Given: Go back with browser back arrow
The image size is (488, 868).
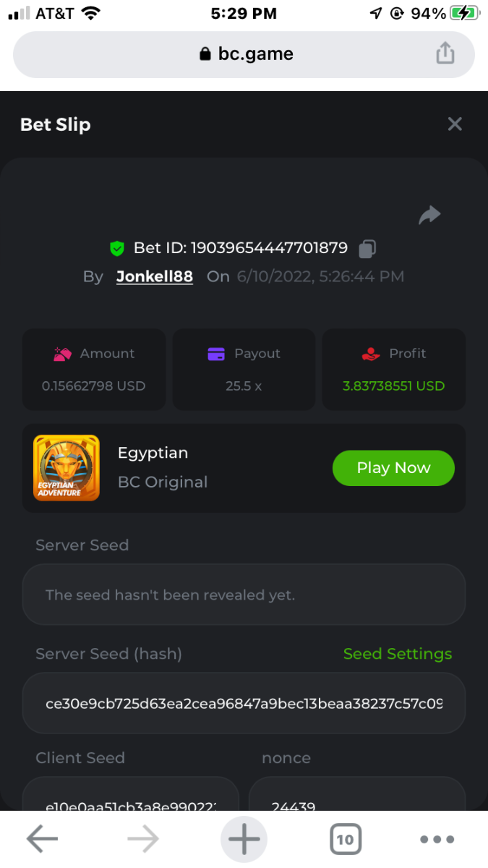Looking at the screenshot, I should (42, 839).
